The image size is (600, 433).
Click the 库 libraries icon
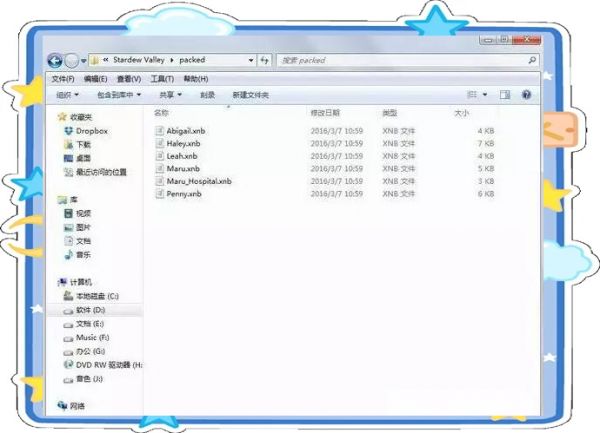point(62,200)
